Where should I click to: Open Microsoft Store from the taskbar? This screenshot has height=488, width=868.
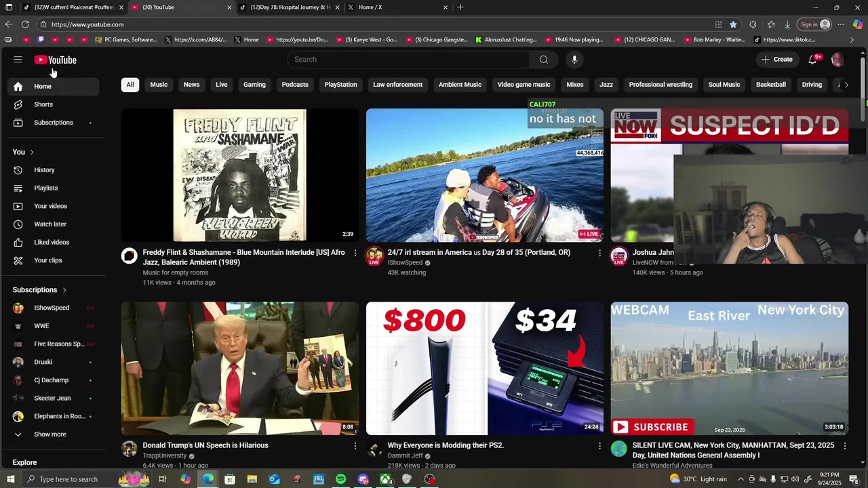(x=230, y=479)
